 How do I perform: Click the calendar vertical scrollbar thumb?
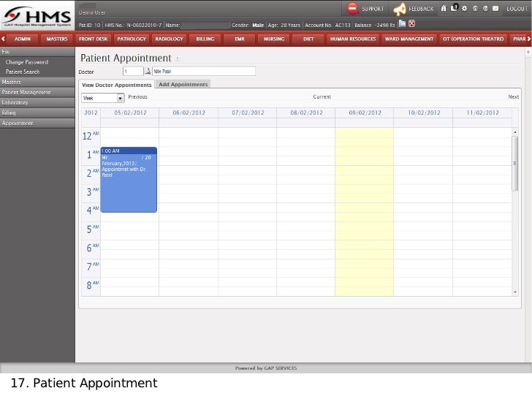[515, 164]
